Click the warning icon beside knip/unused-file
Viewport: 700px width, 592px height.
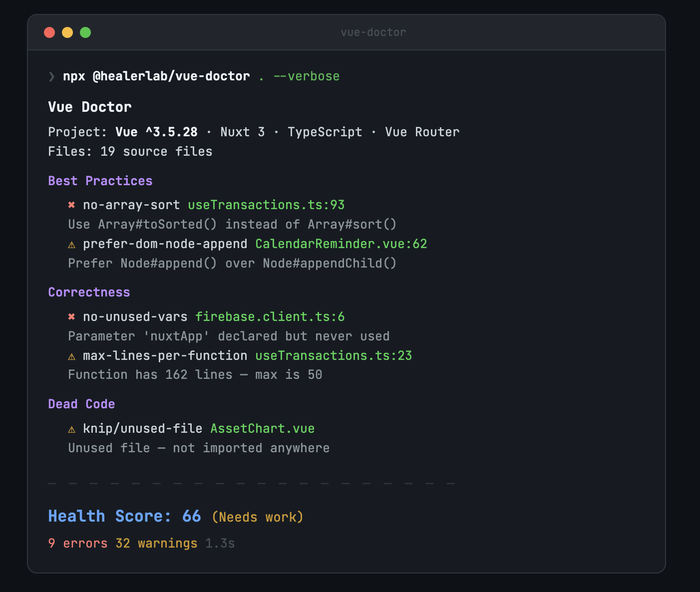[71, 429]
